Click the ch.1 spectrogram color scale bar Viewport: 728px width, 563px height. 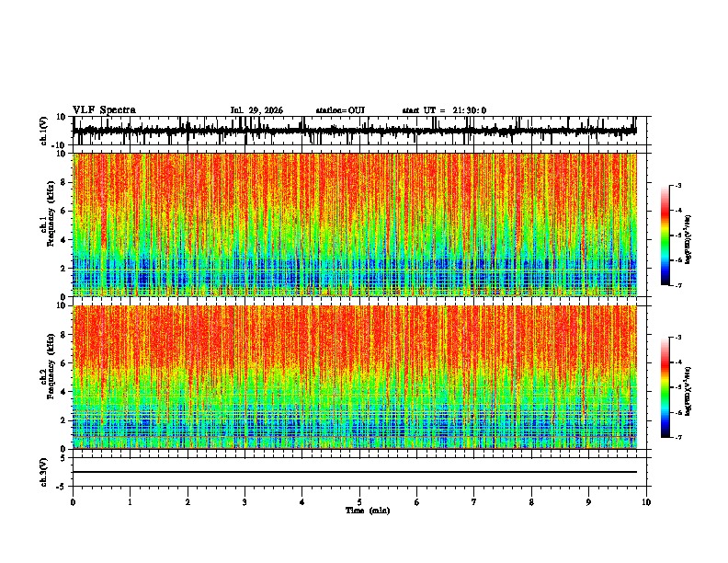pyautogui.click(x=665, y=236)
